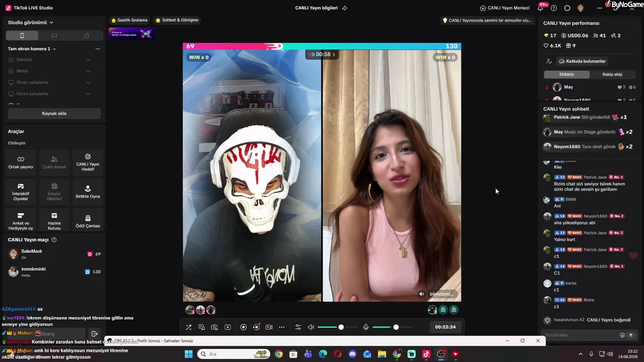Viewport: 644px width, 362px height.
Task: Open the scene more options ellipsis
Action: [98, 49]
